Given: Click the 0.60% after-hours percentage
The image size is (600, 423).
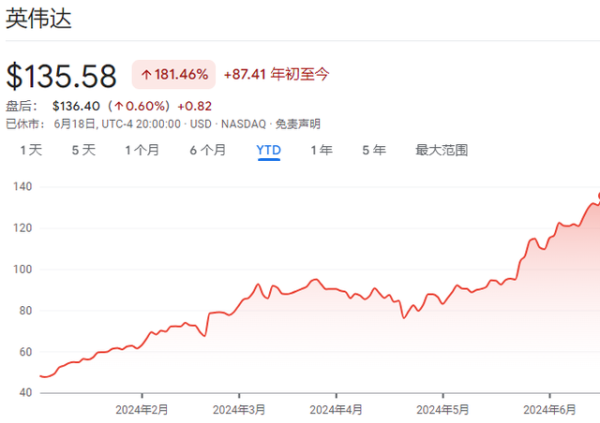Looking at the screenshot, I should pyautogui.click(x=141, y=106).
